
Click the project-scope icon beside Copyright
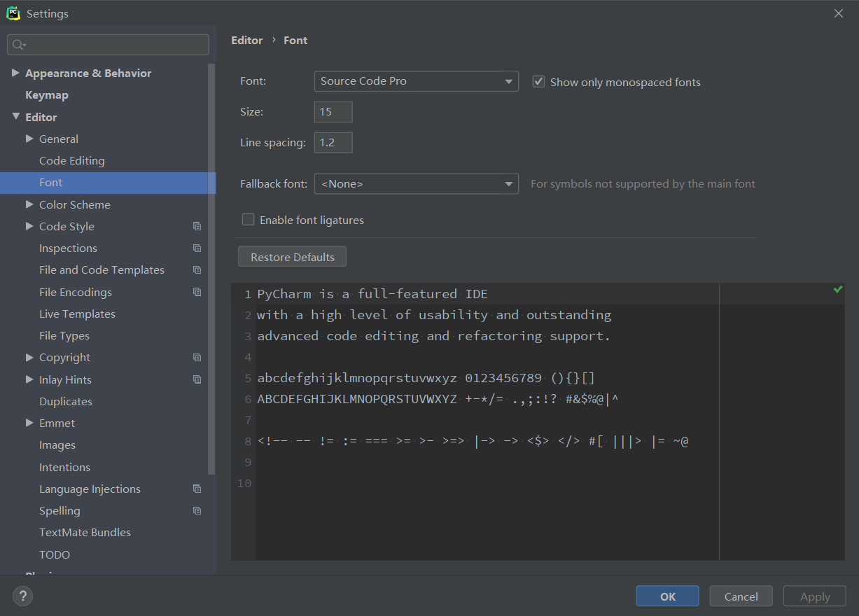[x=197, y=357]
